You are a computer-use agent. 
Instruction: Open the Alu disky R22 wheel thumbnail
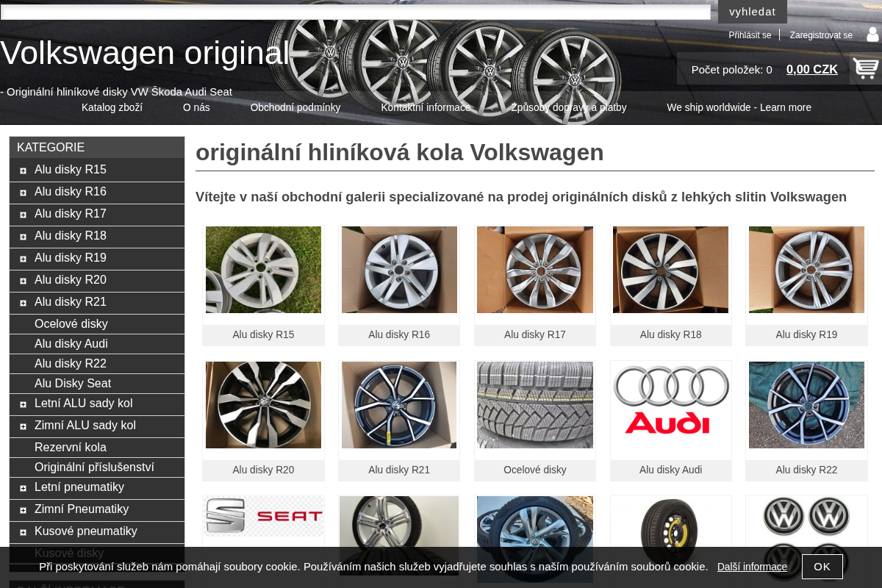(x=806, y=405)
